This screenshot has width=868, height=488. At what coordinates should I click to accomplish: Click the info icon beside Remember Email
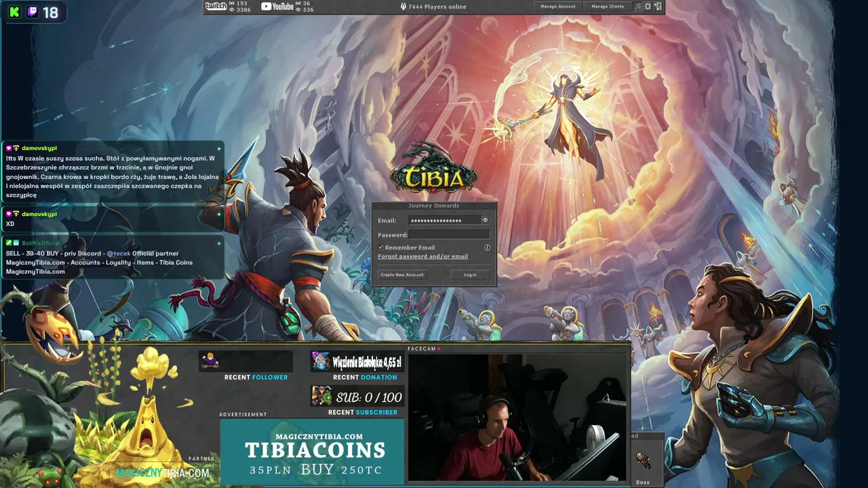(487, 247)
